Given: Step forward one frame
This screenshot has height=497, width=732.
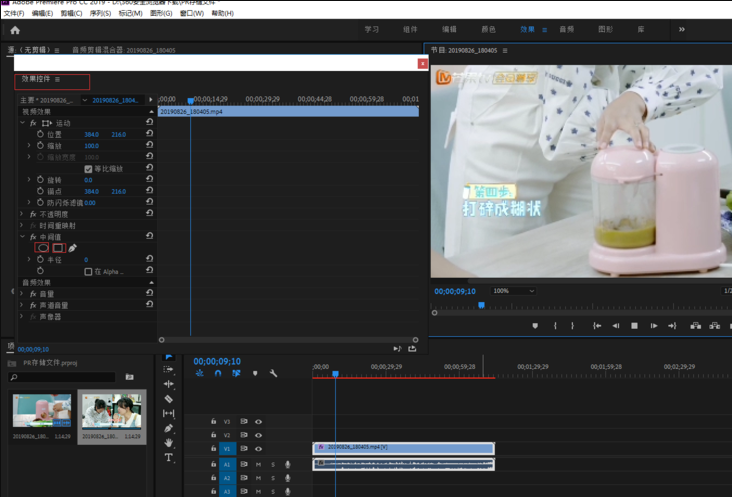Looking at the screenshot, I should point(654,326).
